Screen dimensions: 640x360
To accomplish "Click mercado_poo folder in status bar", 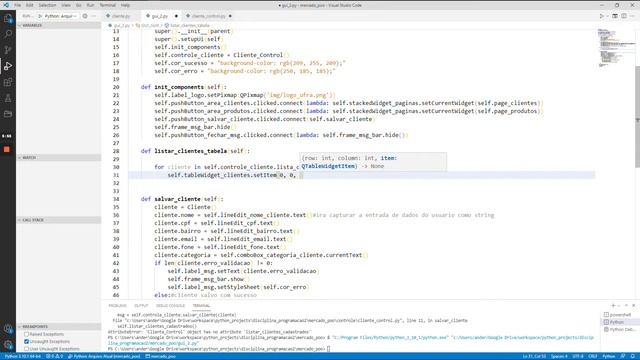I will coord(161,356).
